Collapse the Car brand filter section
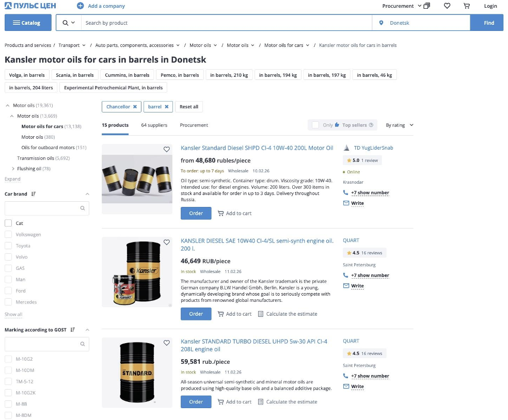Viewport: 508px width, 420px height. pos(87,194)
